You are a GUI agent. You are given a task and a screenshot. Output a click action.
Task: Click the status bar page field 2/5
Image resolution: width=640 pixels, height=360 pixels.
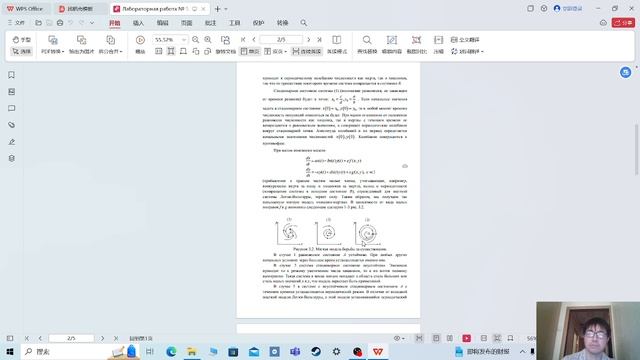tap(71, 338)
